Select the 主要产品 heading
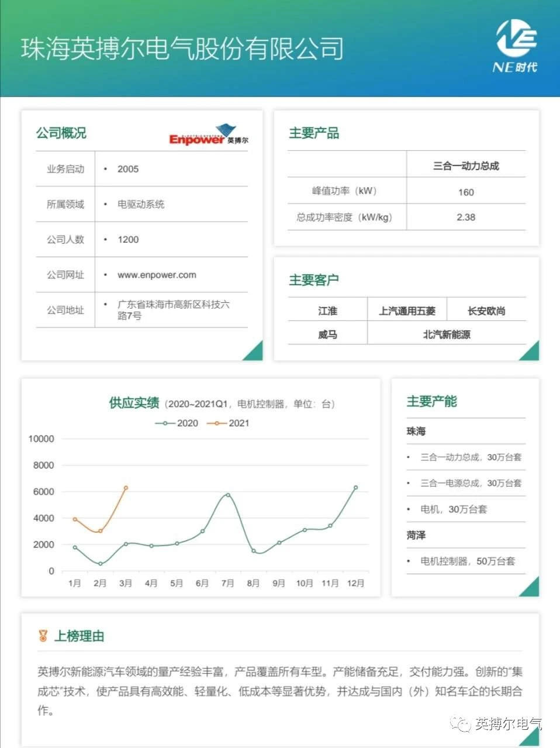Viewport: 560px width, 748px height. tap(314, 133)
